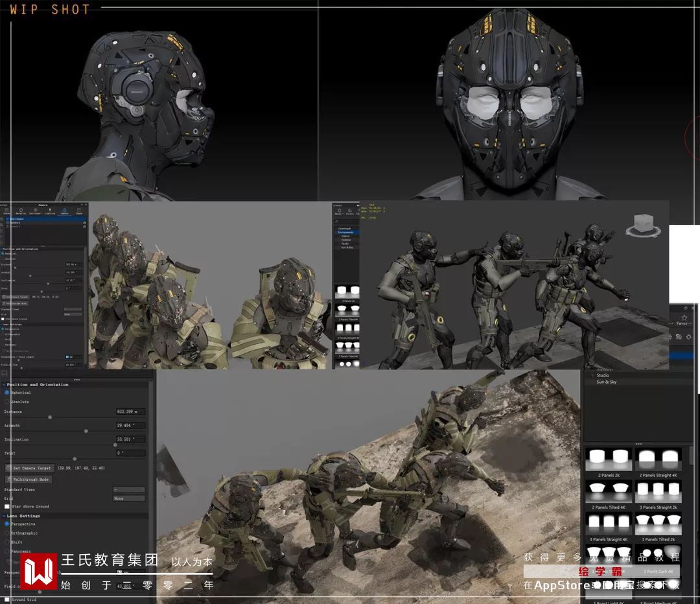Click Set Camera Target in the large panel

pos(30,469)
